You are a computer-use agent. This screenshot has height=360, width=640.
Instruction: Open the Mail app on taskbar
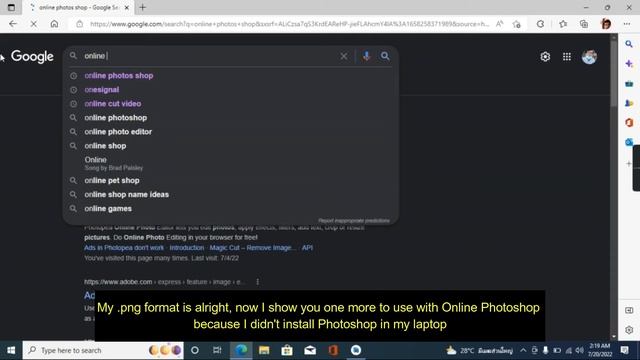(310, 350)
